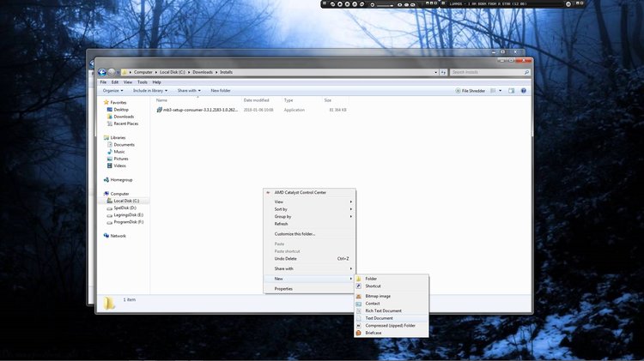The width and height of the screenshot is (644, 361).
Task: Expand the Sort by submenu
Action: pyautogui.click(x=309, y=209)
